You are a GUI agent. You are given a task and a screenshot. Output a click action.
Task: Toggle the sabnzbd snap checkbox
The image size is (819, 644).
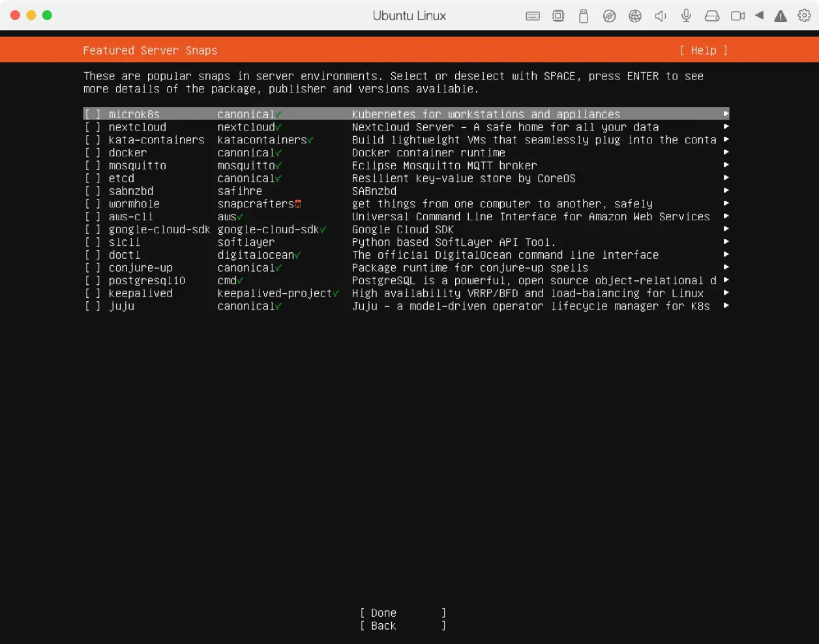[93, 191]
